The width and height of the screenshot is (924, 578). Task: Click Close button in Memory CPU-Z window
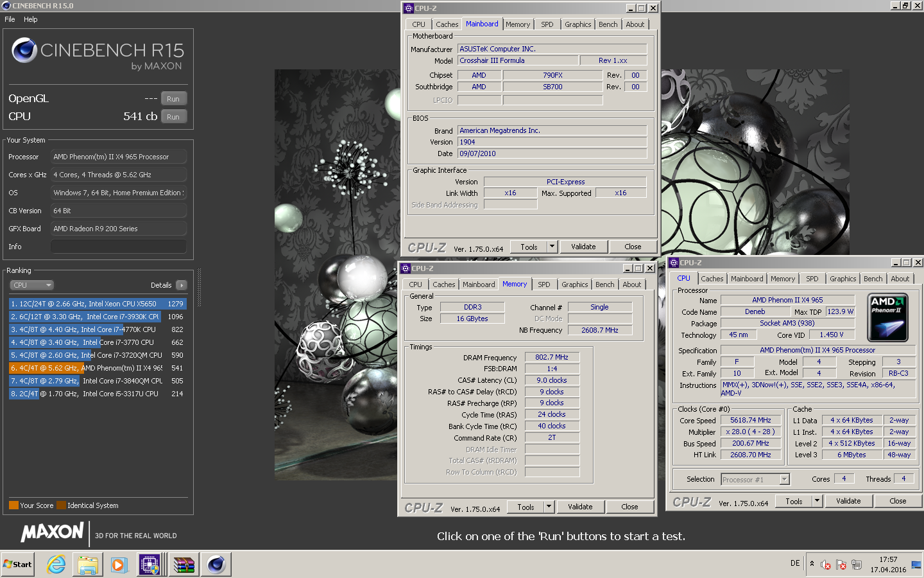point(629,507)
